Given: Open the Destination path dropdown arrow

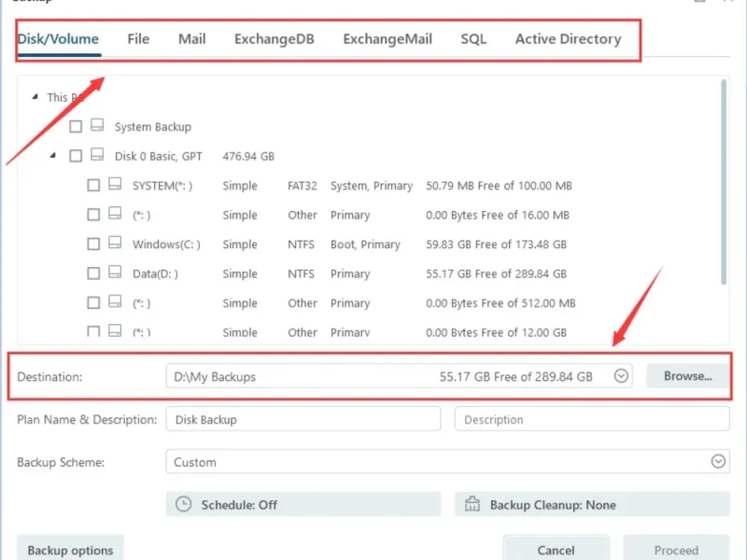Looking at the screenshot, I should pyautogui.click(x=621, y=376).
